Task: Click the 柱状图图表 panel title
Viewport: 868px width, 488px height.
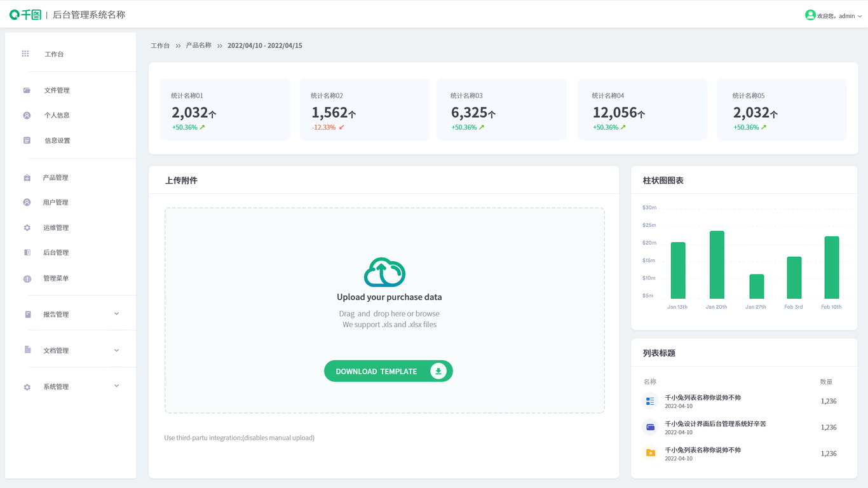Action: [x=663, y=180]
